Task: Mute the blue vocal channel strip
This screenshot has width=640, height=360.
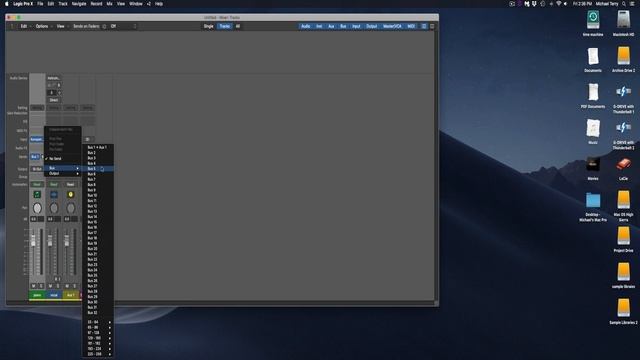Action: [50, 286]
